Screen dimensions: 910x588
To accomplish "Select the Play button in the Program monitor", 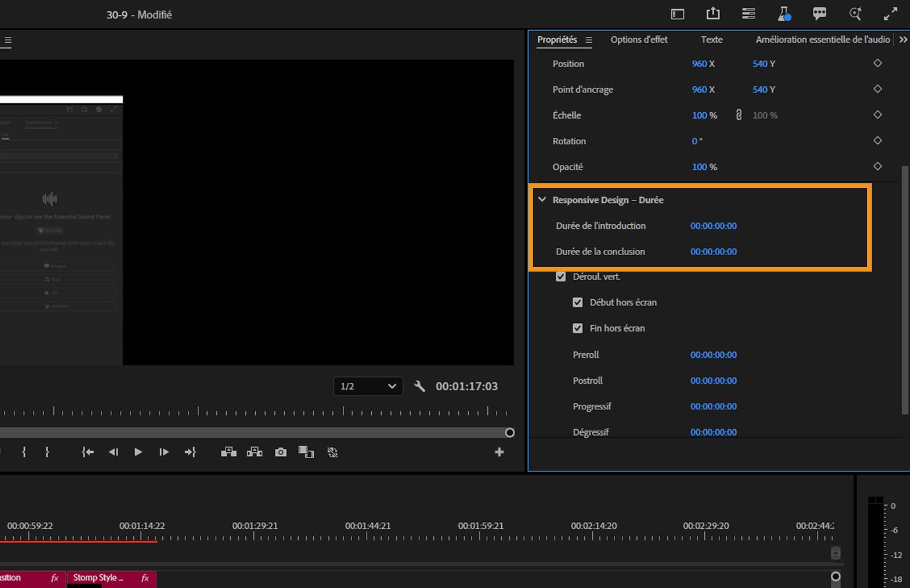I will 138,452.
